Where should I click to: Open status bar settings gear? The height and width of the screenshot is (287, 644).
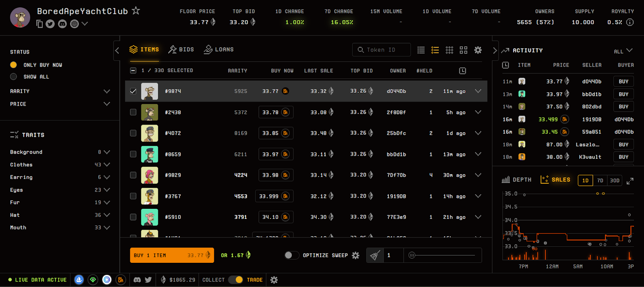coord(274,280)
